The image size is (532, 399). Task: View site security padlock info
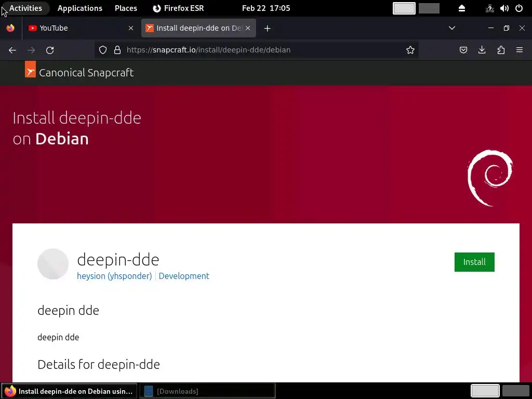pyautogui.click(x=117, y=50)
